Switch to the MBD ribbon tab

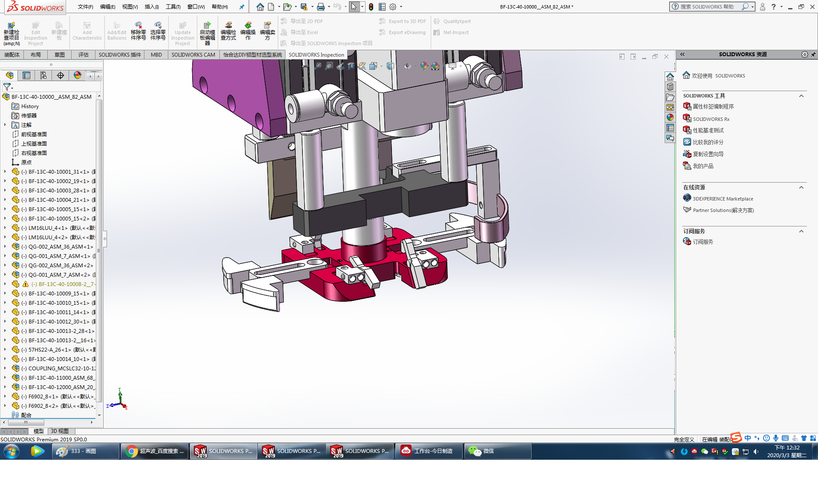click(x=156, y=55)
